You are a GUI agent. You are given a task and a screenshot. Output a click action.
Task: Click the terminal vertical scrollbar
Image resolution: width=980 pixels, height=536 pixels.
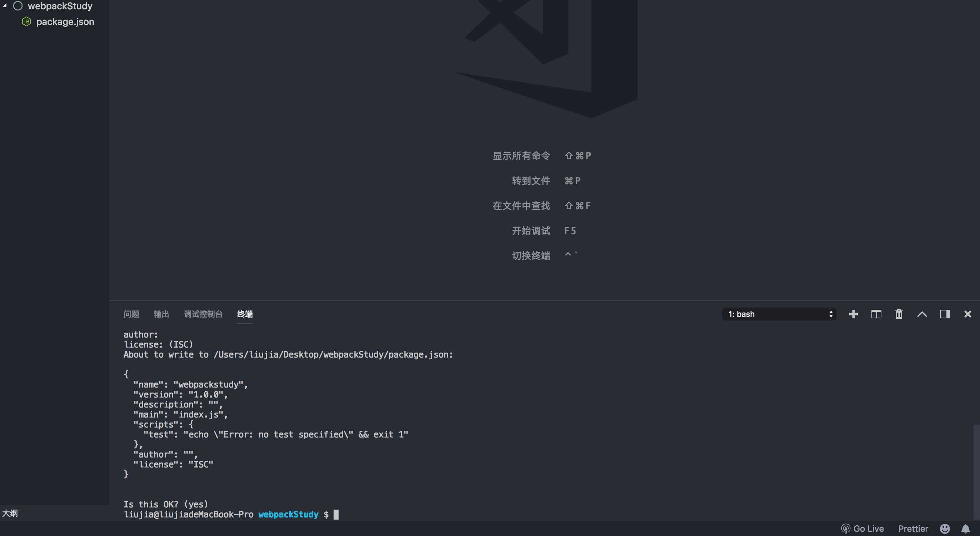tap(976, 471)
